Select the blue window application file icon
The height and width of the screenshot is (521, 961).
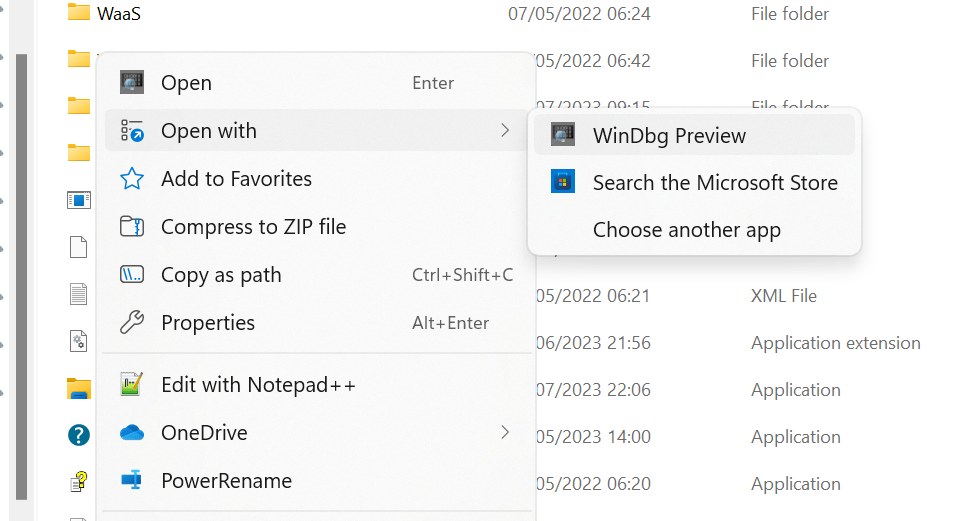coord(78,200)
